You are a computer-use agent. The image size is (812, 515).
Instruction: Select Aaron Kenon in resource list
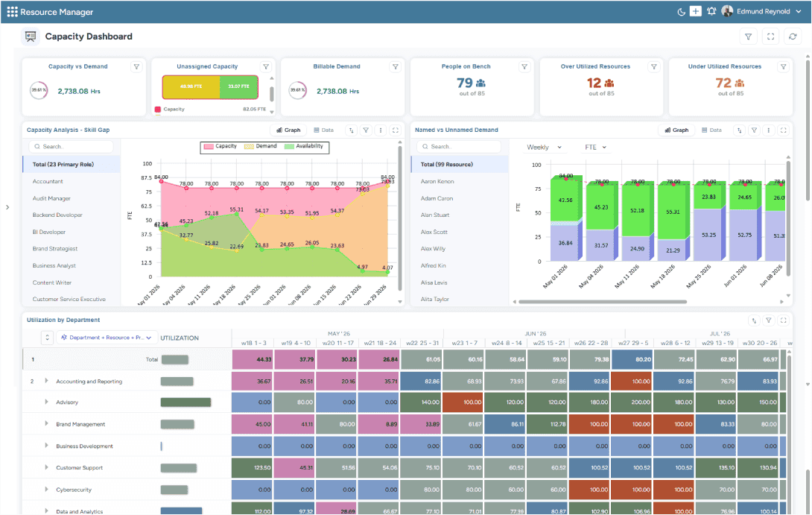[460, 181]
